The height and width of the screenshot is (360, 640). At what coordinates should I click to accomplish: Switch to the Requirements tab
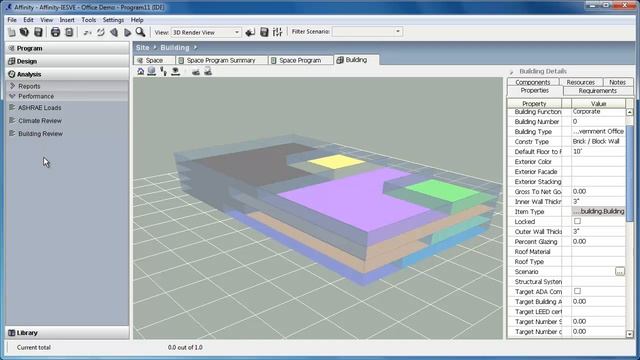tap(598, 91)
